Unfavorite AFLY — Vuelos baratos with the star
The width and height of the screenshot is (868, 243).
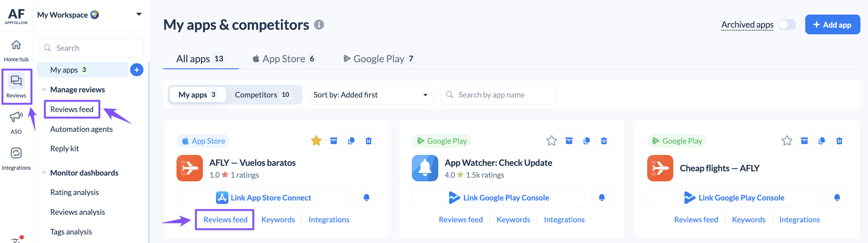[x=316, y=141]
